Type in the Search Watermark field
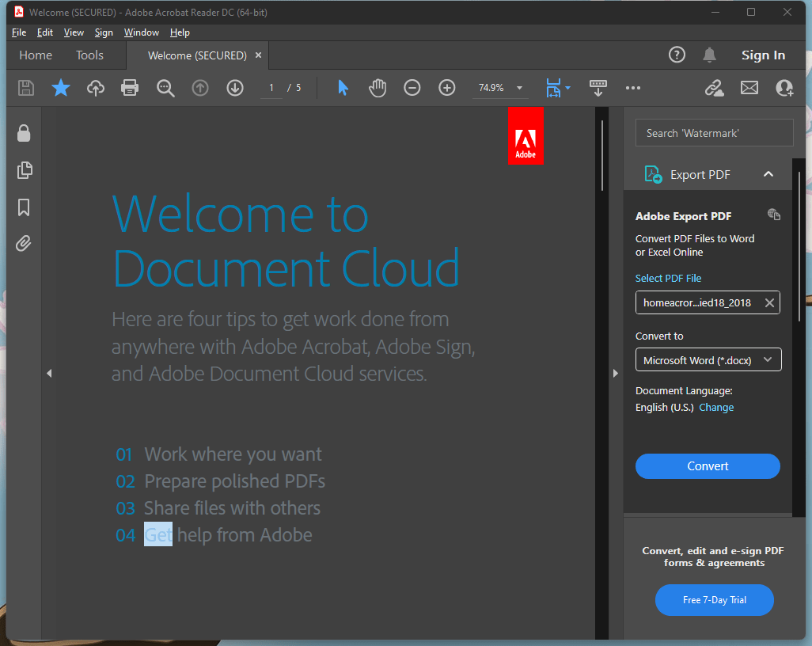Screen dimensions: 812x646 713,132
